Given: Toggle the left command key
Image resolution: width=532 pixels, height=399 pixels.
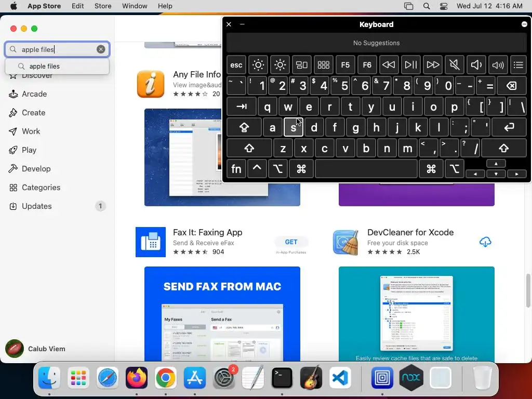Looking at the screenshot, I should (x=301, y=169).
